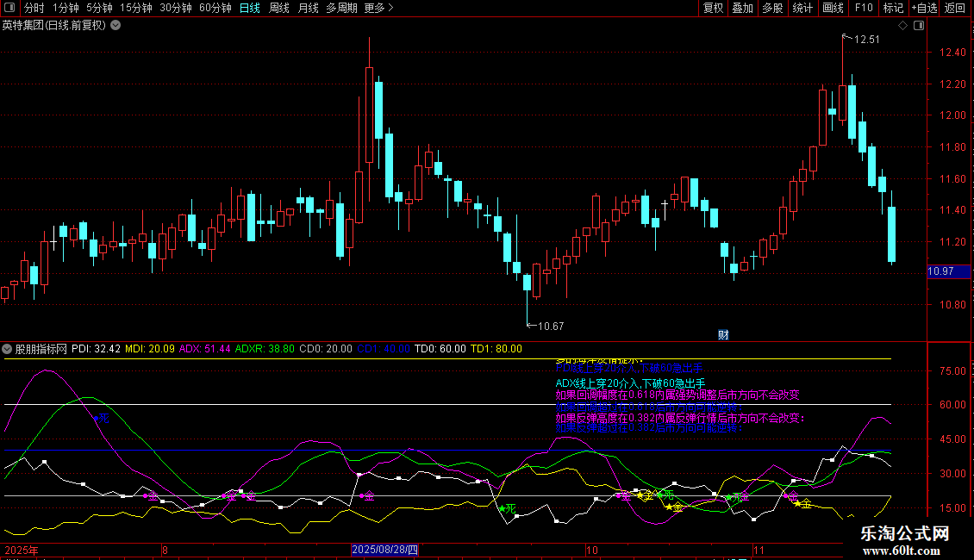Viewport: 974px width, 560px height.
Task: Add stock via +自选 button
Action: (923, 9)
